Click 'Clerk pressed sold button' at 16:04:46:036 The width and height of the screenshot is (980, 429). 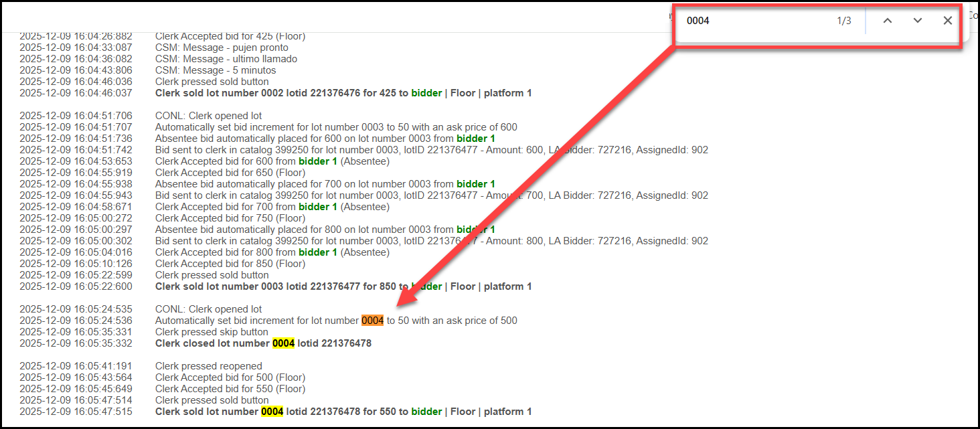(212, 82)
